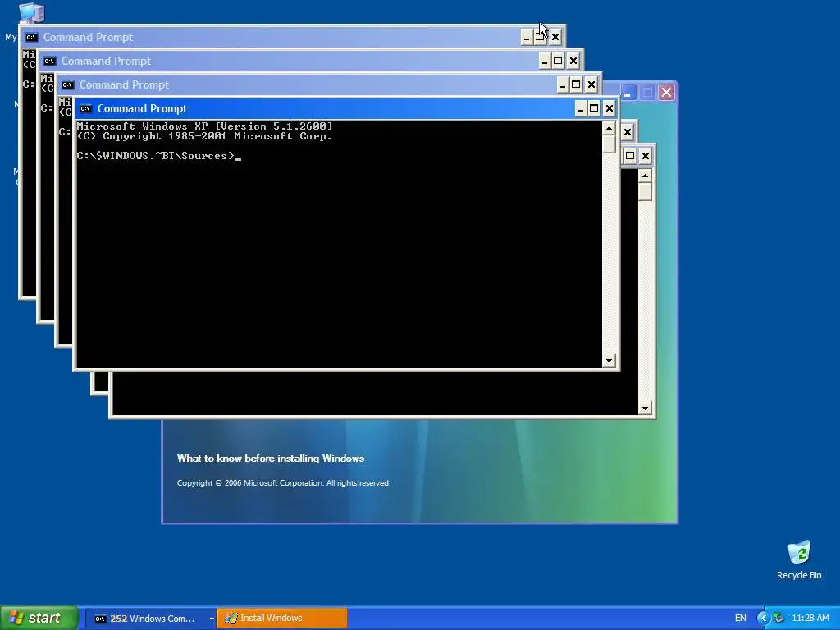Screen dimensions: 840x630
Task: Close the third Command Prompt window
Action: tap(591, 85)
